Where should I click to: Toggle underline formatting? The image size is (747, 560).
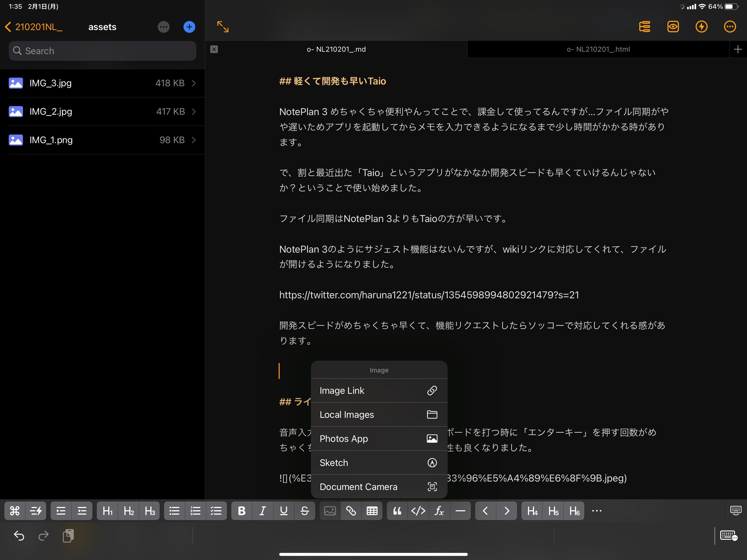283,511
